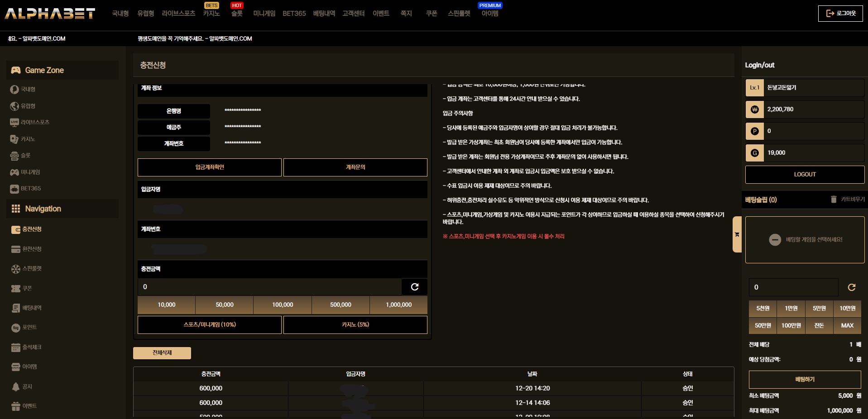
Task: Click the refresh icon beside charge amount field
Action: tap(414, 287)
